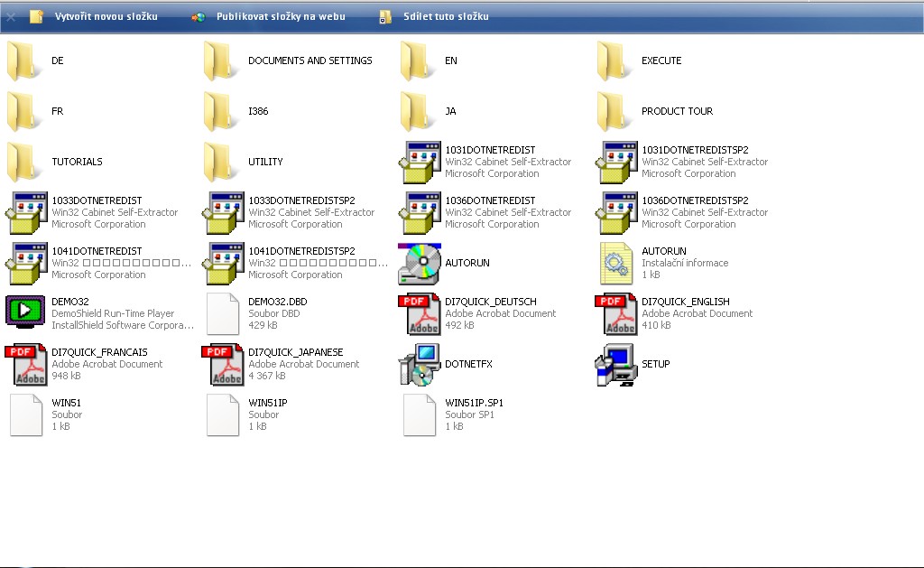Click the 1031DOTNETREDISTSP2 installer icon

pos(616,163)
